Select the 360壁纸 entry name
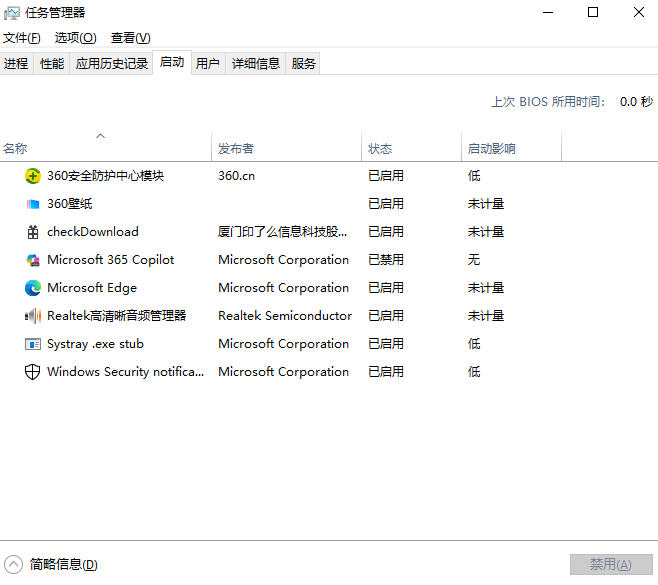The width and height of the screenshot is (658, 585). click(x=70, y=204)
